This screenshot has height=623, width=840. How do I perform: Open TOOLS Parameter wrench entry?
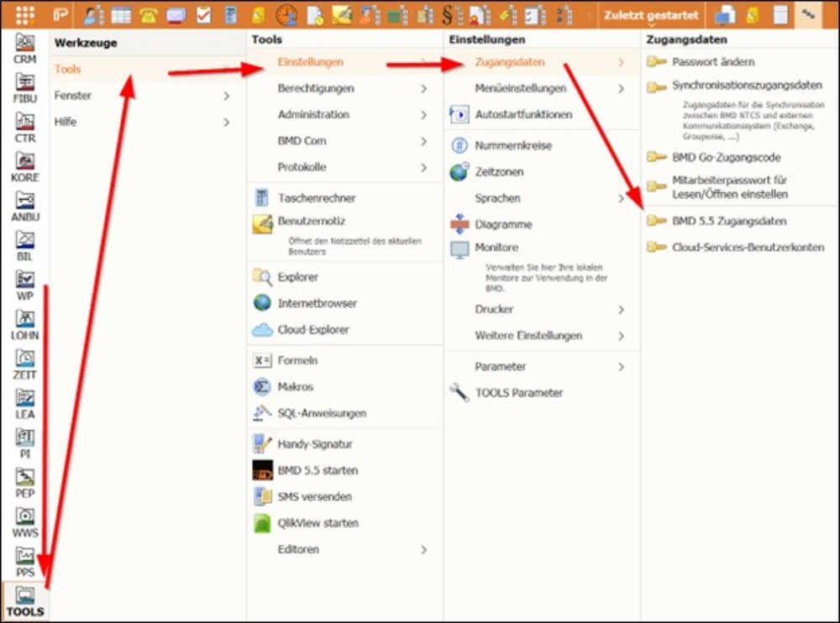[x=518, y=393]
